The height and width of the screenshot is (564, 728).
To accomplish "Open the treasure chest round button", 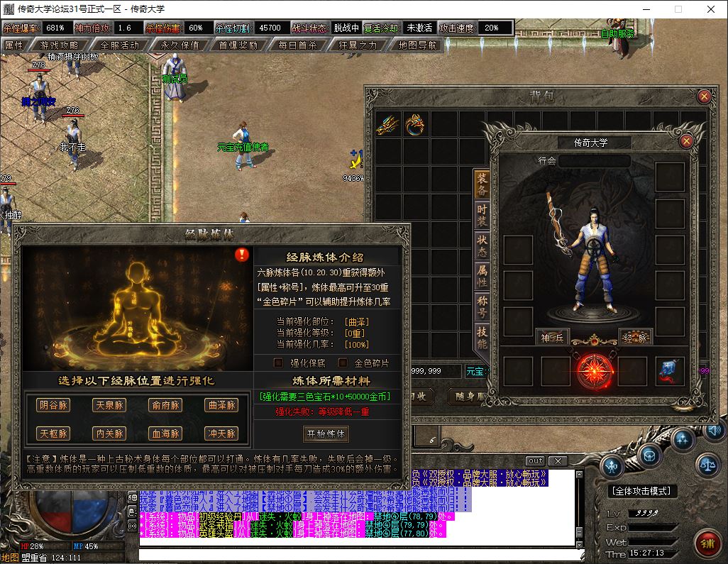I will coord(649,456).
